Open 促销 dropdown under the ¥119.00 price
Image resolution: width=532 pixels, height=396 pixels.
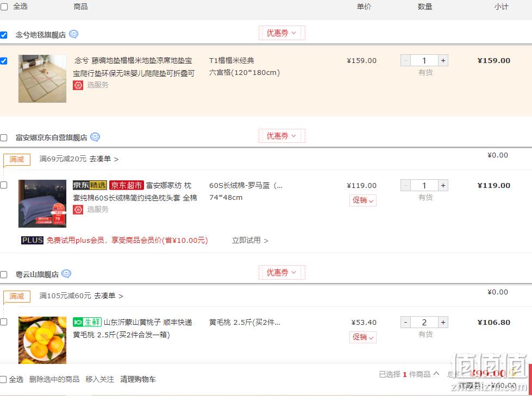[x=362, y=200]
